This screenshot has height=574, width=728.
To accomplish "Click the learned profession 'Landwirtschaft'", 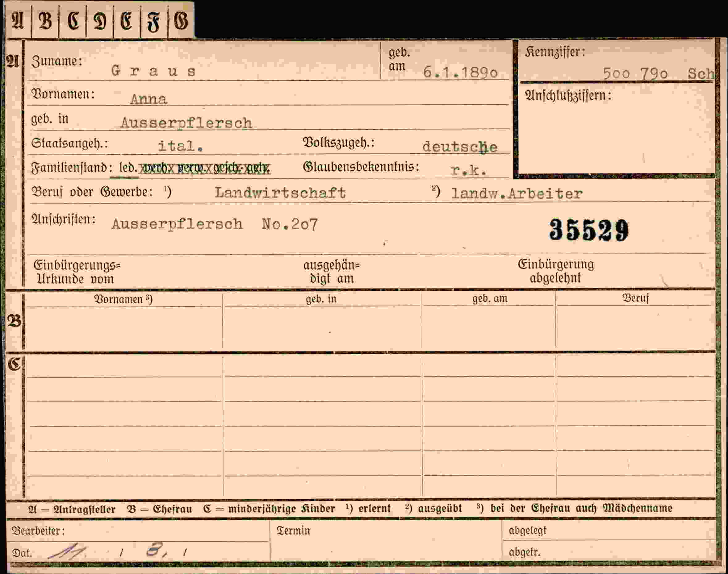I will point(280,193).
